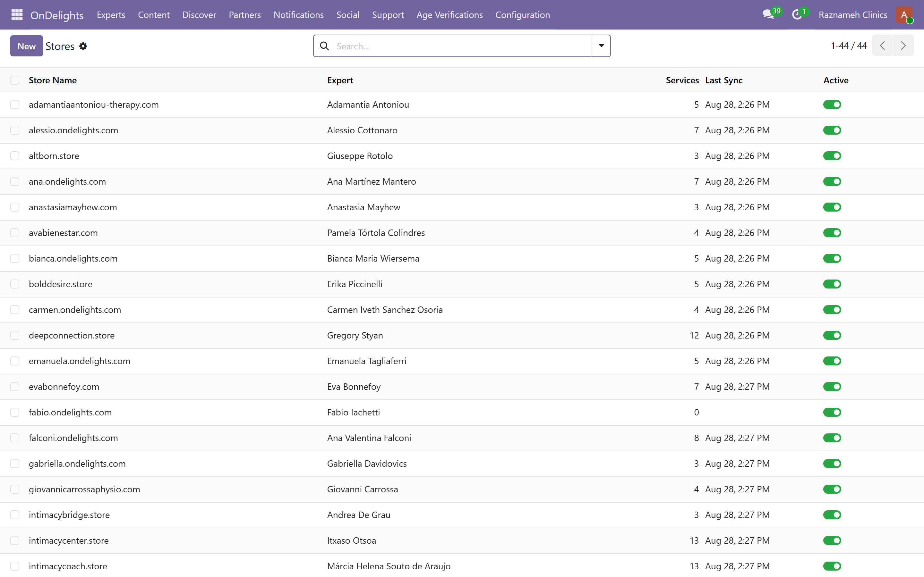The width and height of the screenshot is (924, 577).
Task: Disable Active toggle for fabio.ondelights.com
Action: 832,412
